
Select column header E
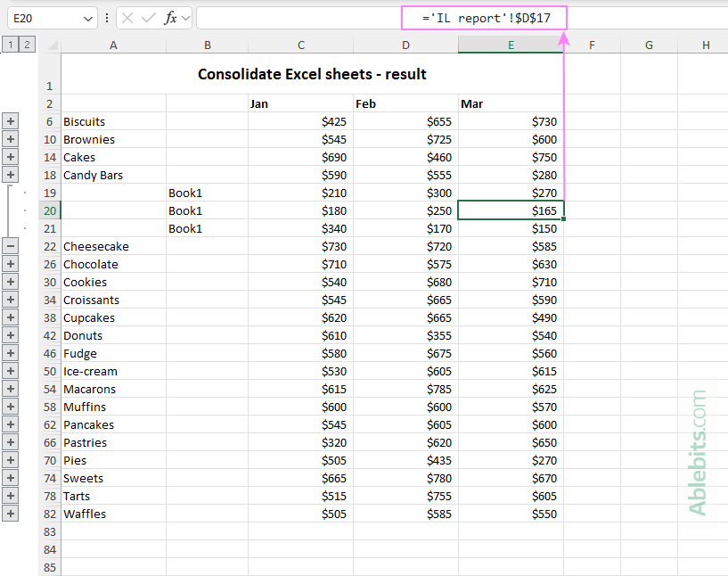510,45
